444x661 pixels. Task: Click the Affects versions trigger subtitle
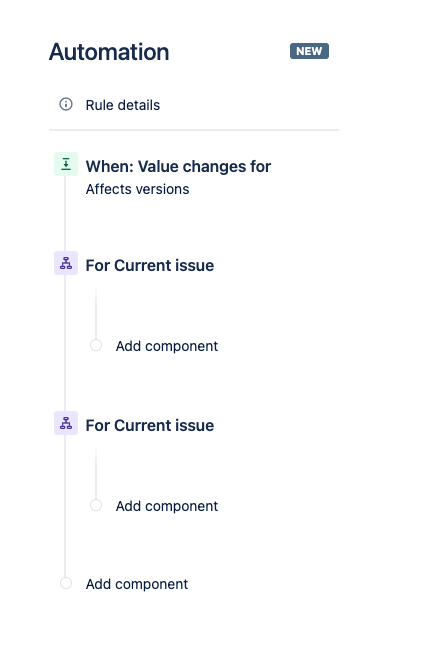tap(137, 189)
